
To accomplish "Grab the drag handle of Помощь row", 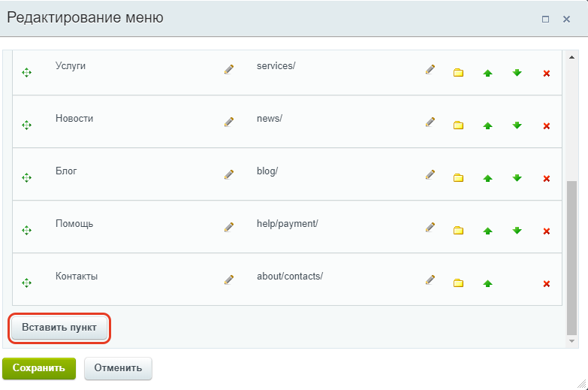I will click(x=26, y=230).
